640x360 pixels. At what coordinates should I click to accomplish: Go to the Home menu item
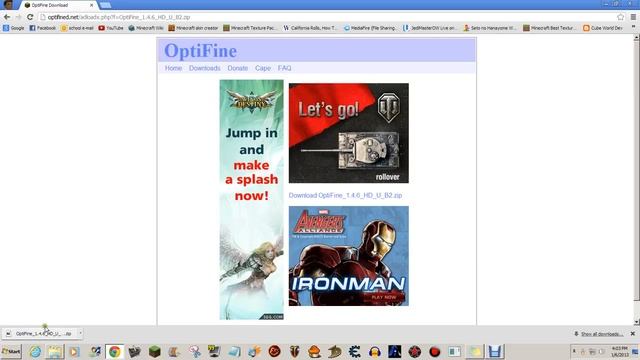[173, 68]
